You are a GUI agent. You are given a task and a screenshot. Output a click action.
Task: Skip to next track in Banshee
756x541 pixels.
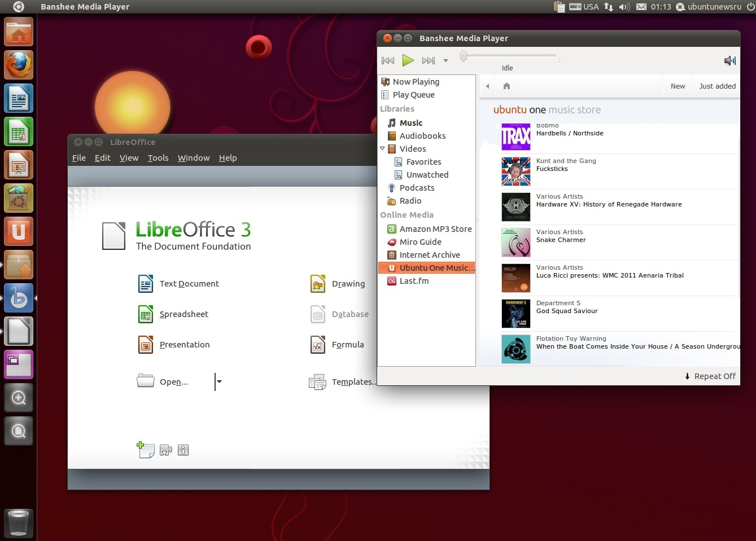429,60
